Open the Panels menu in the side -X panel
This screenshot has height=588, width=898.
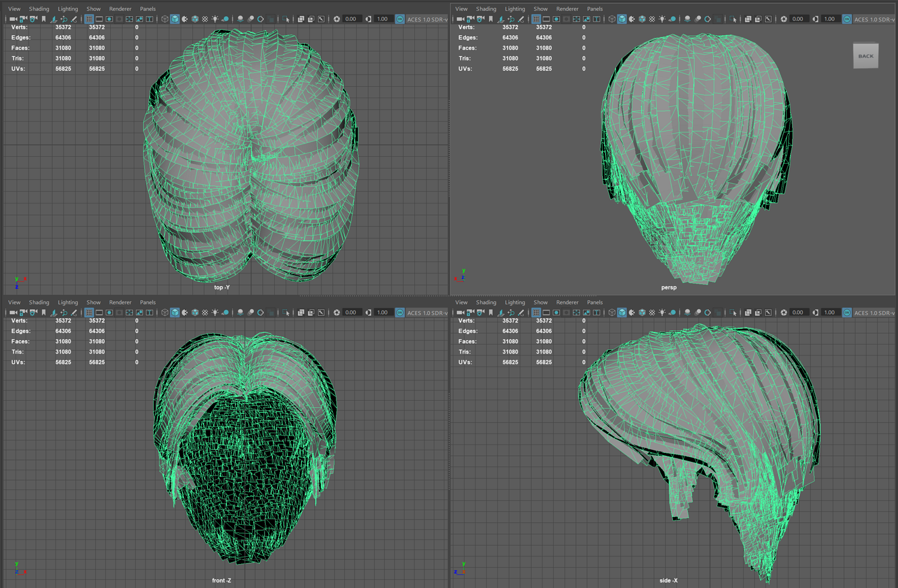tap(595, 303)
